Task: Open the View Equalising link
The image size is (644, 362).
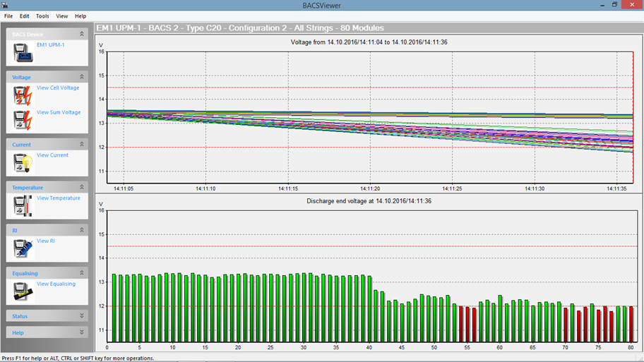Action: coord(56,284)
